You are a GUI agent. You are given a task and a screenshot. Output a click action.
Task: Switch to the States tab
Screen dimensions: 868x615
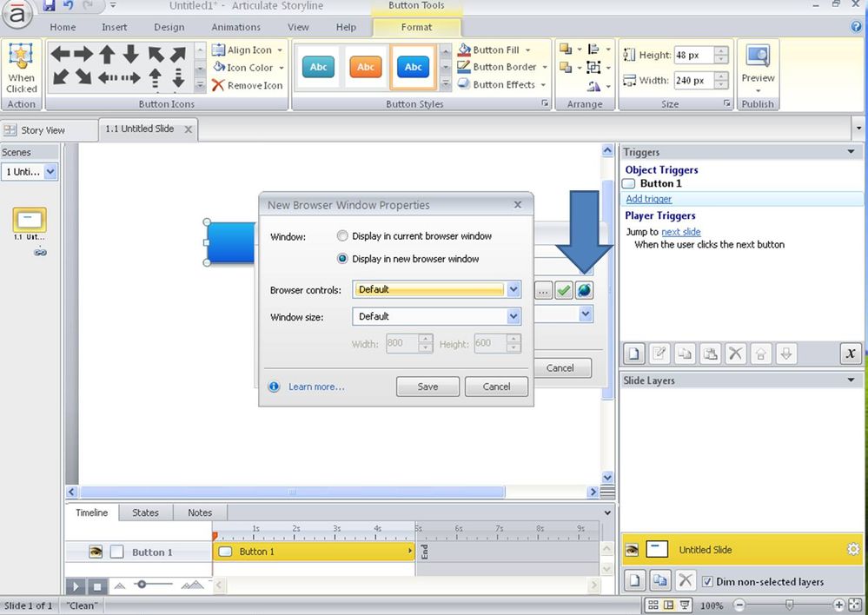146,512
